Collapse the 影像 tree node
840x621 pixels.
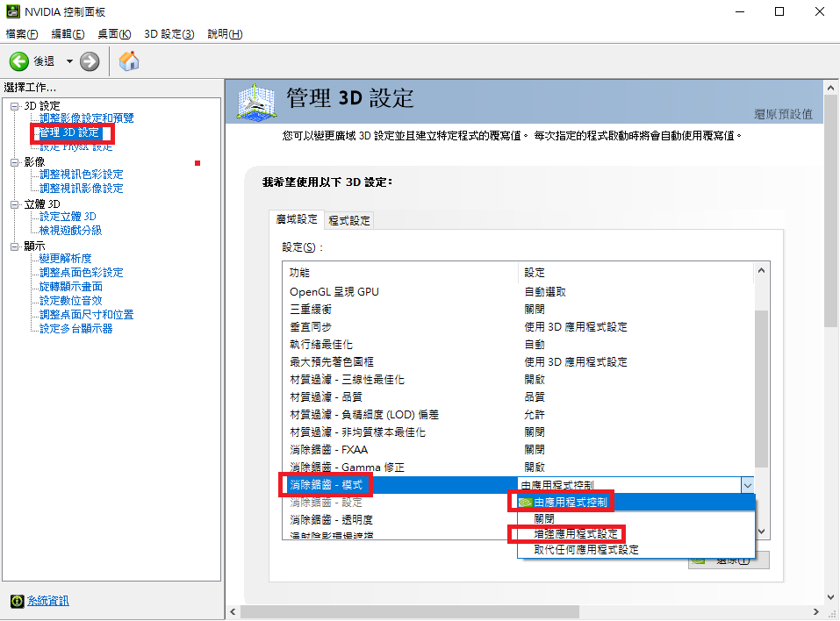point(14,162)
